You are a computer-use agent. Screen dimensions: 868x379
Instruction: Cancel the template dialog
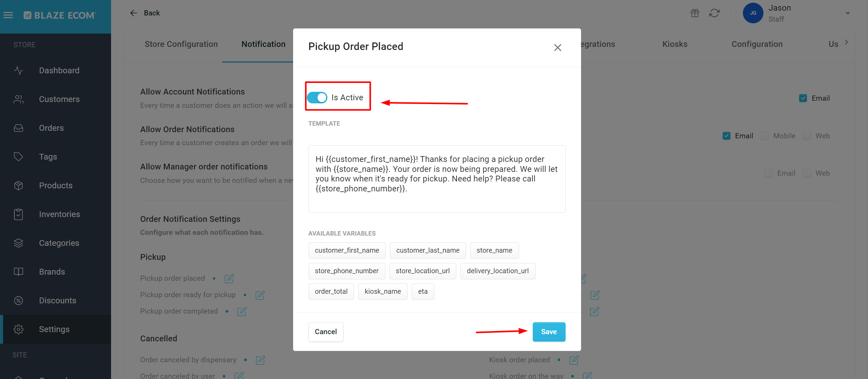click(x=326, y=332)
